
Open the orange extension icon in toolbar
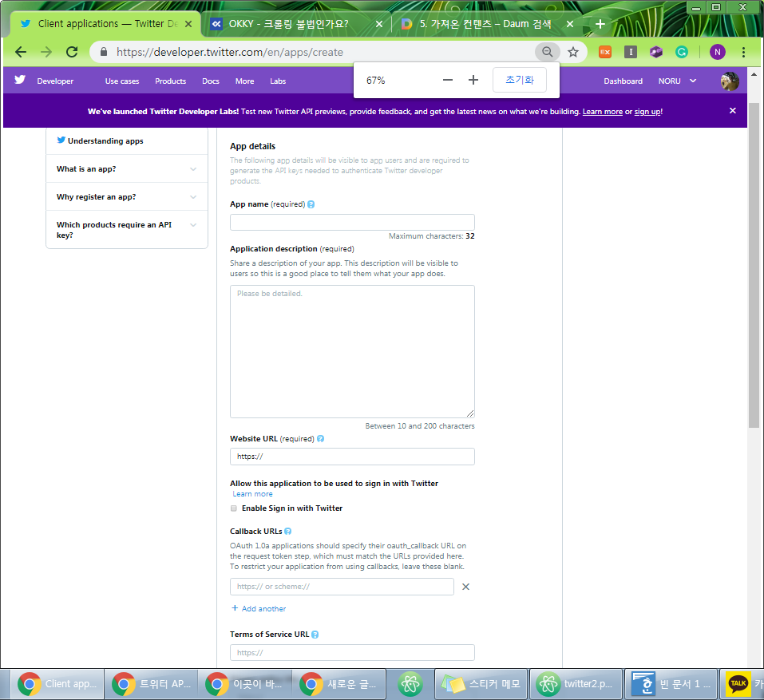pos(605,52)
